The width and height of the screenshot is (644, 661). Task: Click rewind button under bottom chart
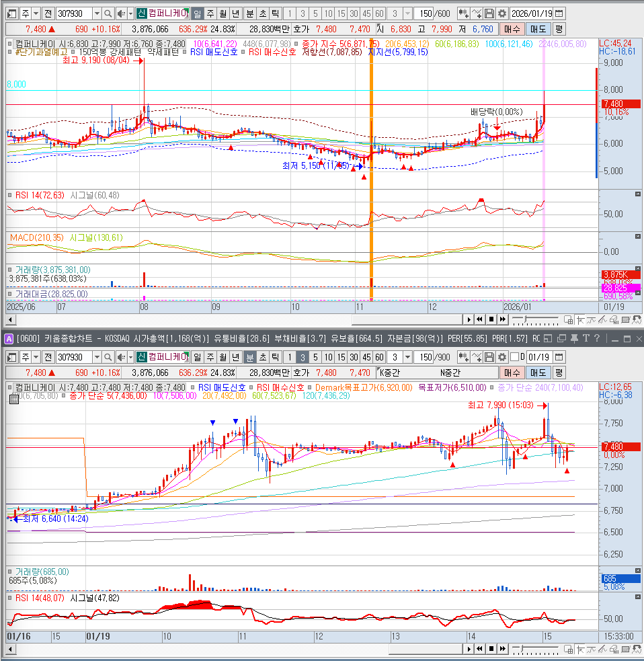tap(479, 649)
